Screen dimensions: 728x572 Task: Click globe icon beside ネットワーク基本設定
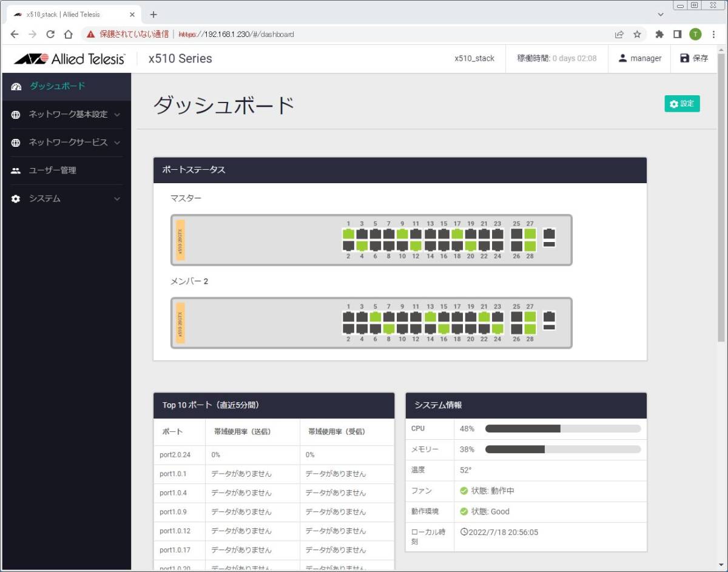coord(16,115)
